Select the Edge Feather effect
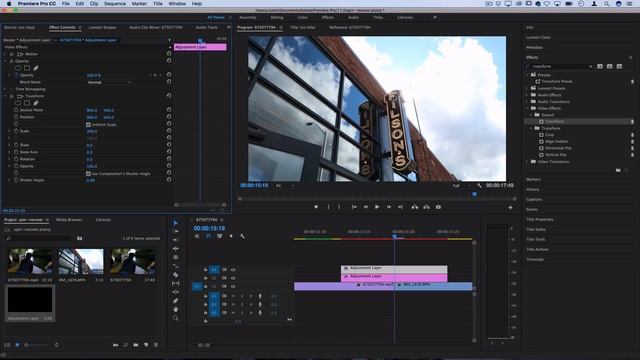The height and width of the screenshot is (360, 640). point(556,141)
